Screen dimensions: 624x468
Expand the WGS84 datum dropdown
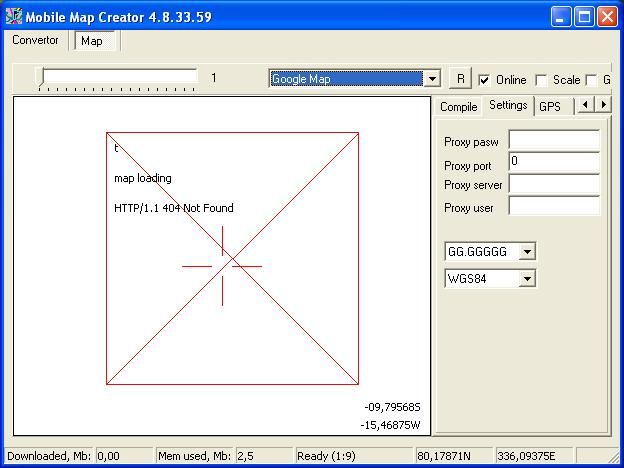point(527,279)
